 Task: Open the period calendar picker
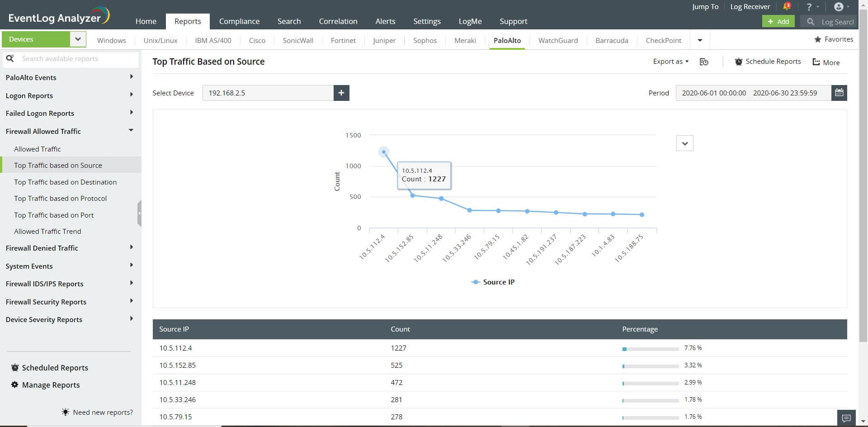pyautogui.click(x=839, y=93)
